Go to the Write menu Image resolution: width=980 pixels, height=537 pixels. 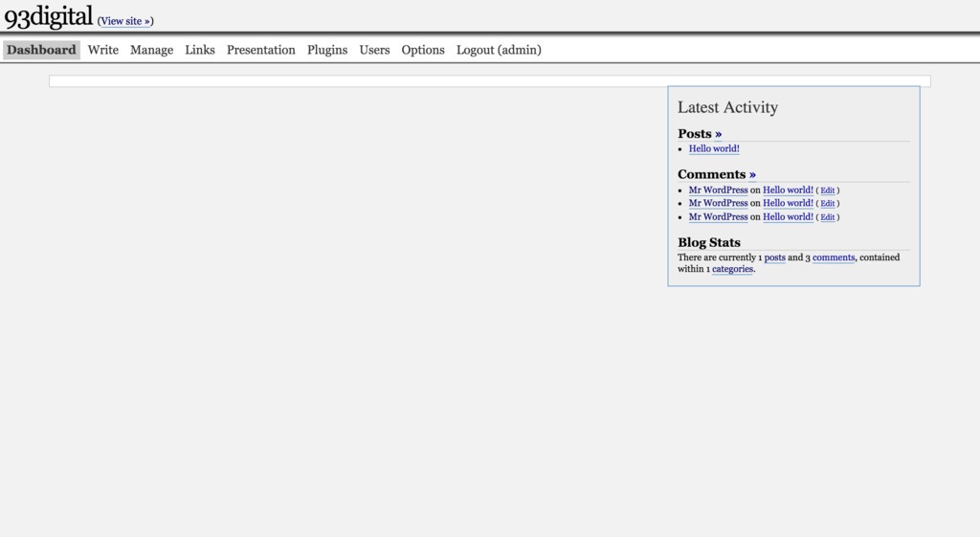click(x=103, y=50)
